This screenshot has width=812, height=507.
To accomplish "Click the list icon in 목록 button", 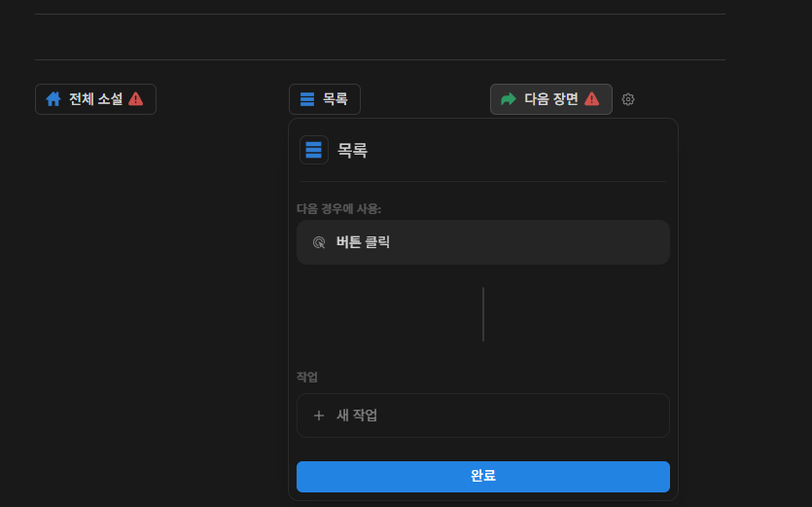I will click(x=307, y=99).
